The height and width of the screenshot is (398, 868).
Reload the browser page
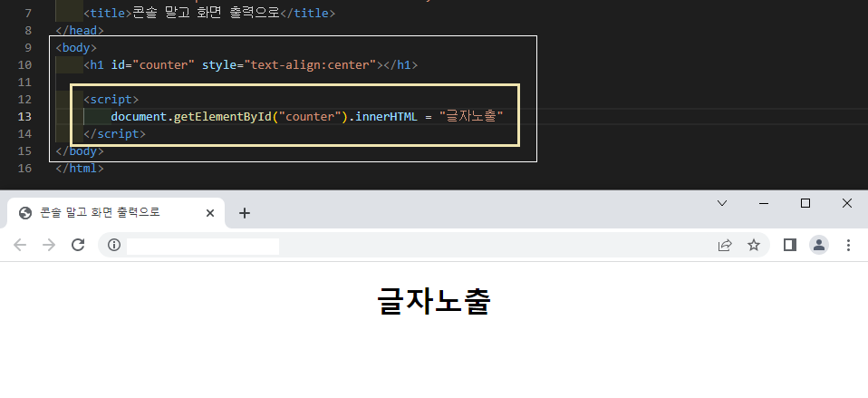(78, 245)
